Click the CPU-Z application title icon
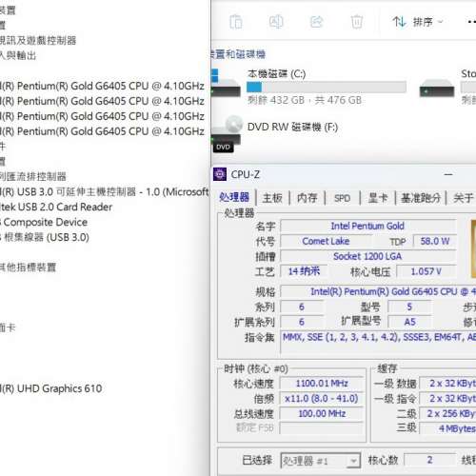Image resolution: width=476 pixels, height=476 pixels. click(x=220, y=174)
